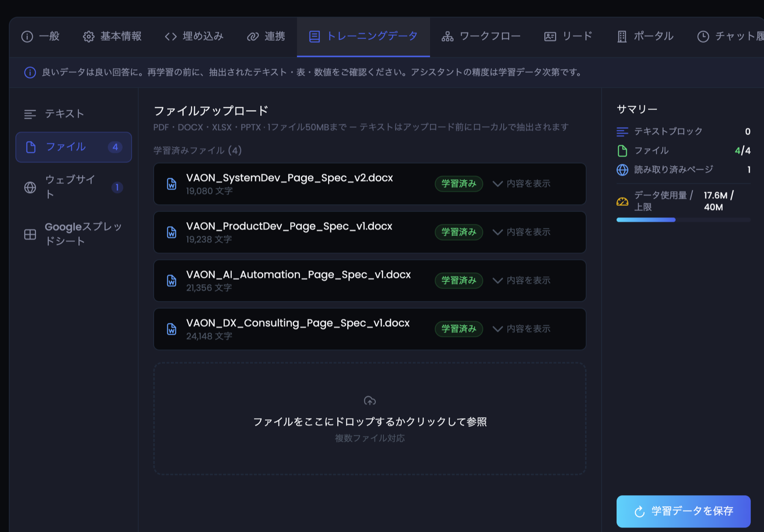
Task: Open the ポータル tab
Action: tap(645, 36)
